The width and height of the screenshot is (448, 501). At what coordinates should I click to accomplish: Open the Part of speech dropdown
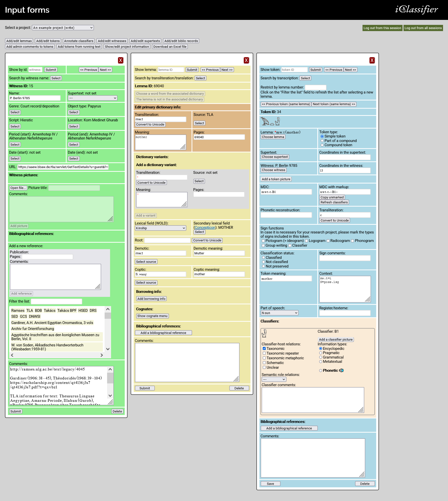(x=279, y=313)
